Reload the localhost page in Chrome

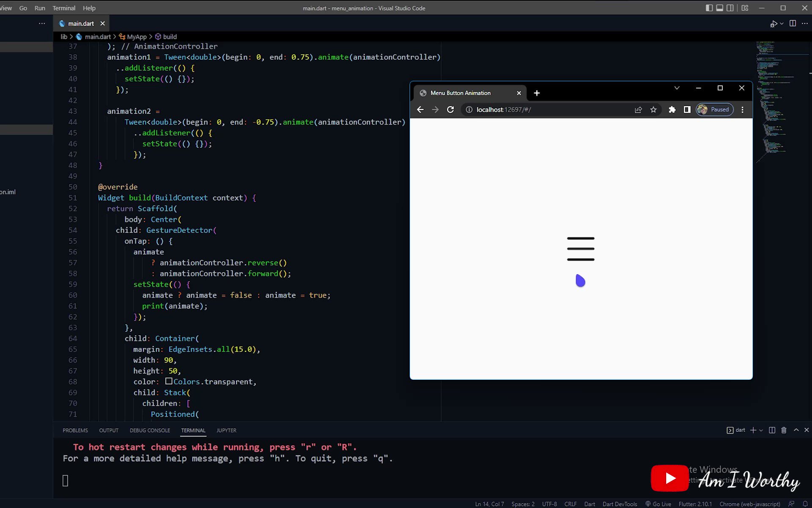(x=450, y=109)
